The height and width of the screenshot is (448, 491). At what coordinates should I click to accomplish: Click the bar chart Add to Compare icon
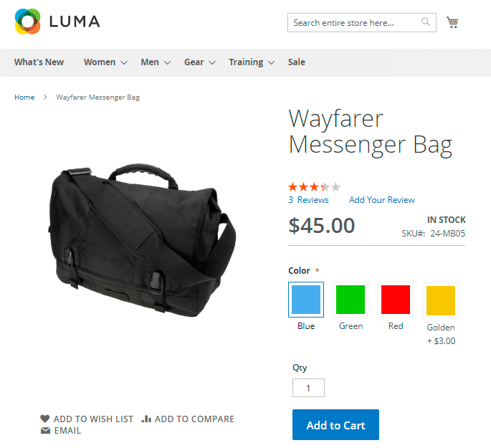[146, 419]
